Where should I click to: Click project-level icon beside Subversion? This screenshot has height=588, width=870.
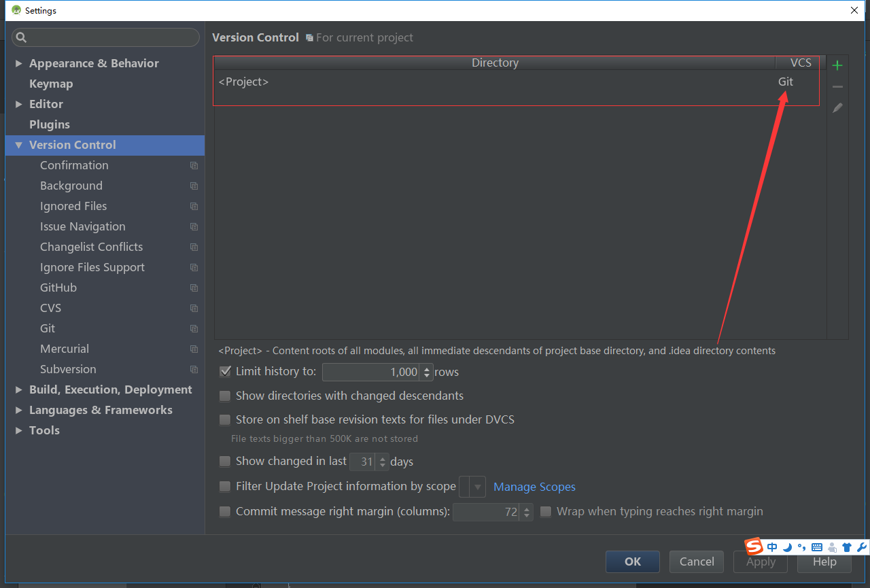(x=194, y=369)
